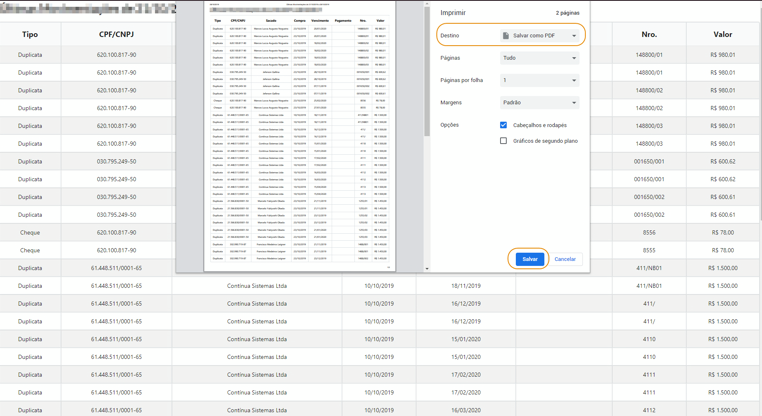Viewport: 762px width, 416px height.
Task: Click the 2 páginas label in print dialog
Action: pyautogui.click(x=568, y=13)
